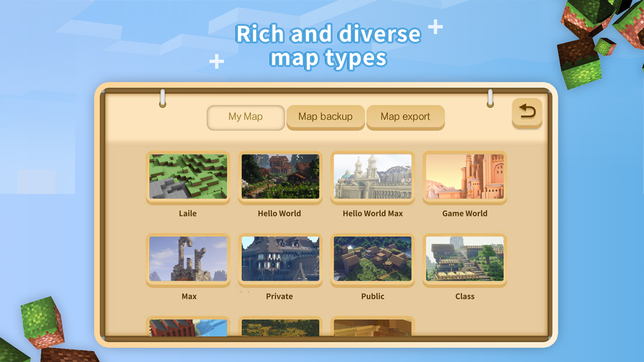
Task: Click the Laile map name label
Action: [188, 213]
